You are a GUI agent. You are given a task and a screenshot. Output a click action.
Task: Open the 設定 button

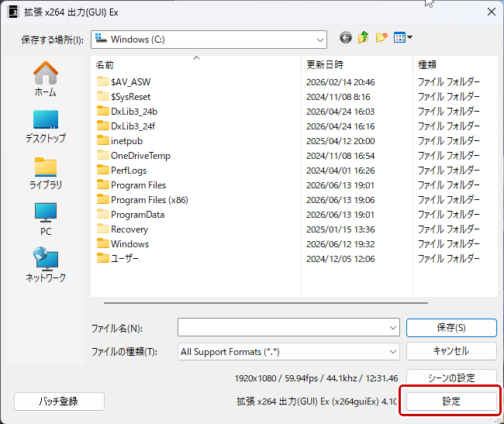tap(451, 402)
